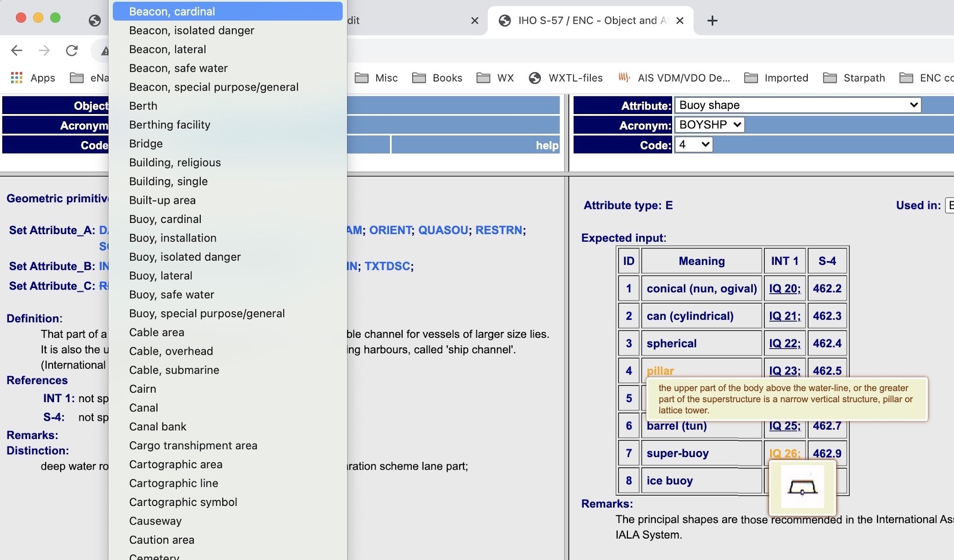This screenshot has height=560, width=954.
Task: Open the BOYSHP acronym dropdown
Action: [709, 125]
